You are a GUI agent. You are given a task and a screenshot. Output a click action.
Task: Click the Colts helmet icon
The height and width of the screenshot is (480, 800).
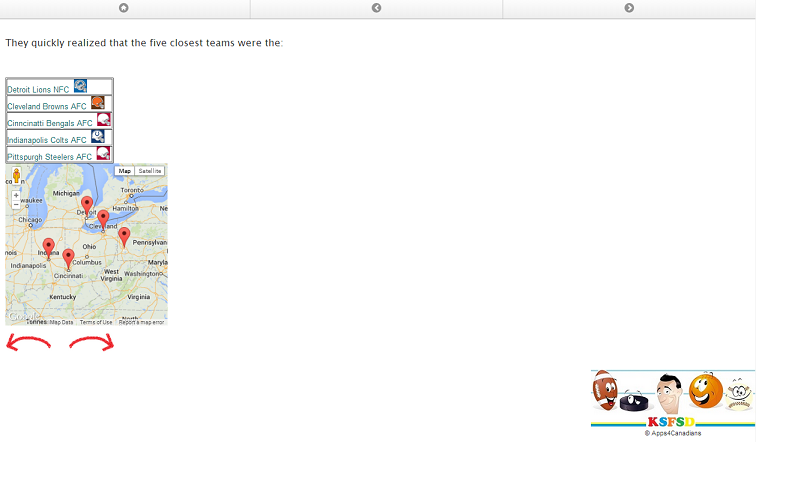point(97,136)
